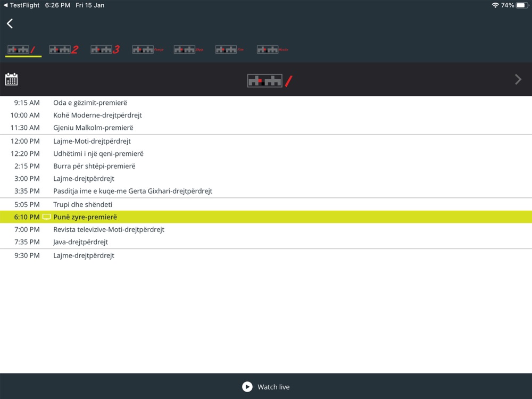Open the calendar date picker

click(12, 79)
